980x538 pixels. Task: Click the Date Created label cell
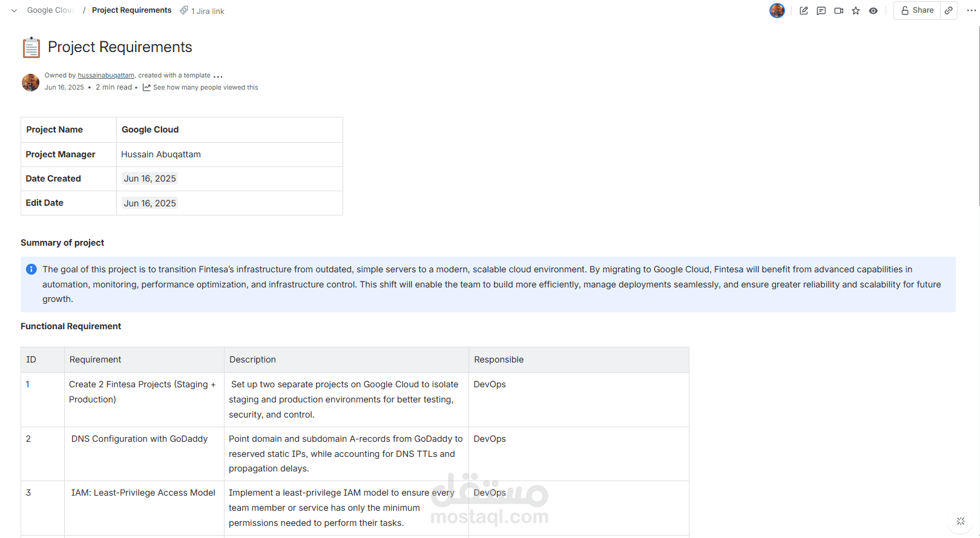point(68,179)
